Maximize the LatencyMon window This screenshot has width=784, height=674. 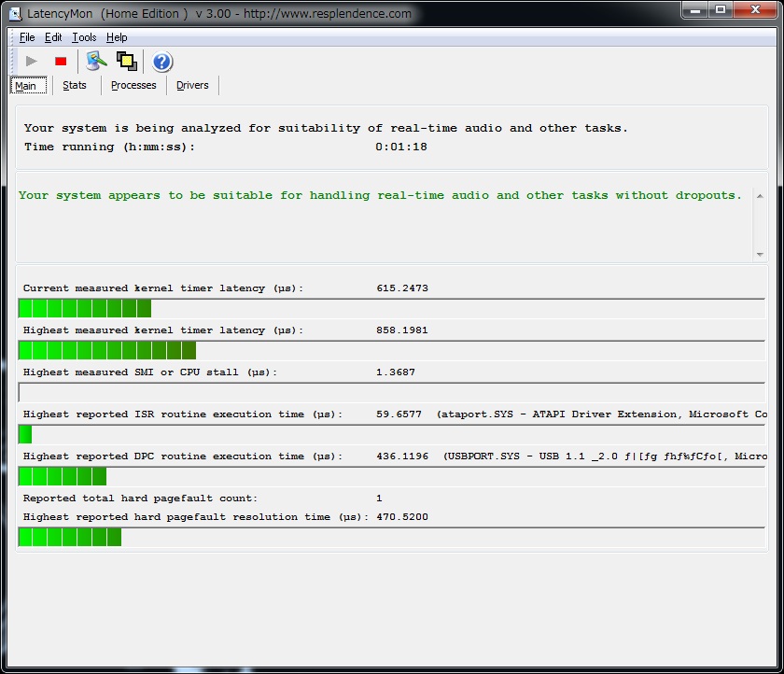pos(720,10)
